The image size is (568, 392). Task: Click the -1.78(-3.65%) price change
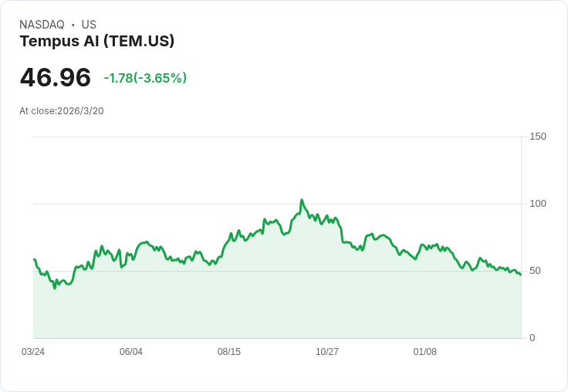[145, 78]
